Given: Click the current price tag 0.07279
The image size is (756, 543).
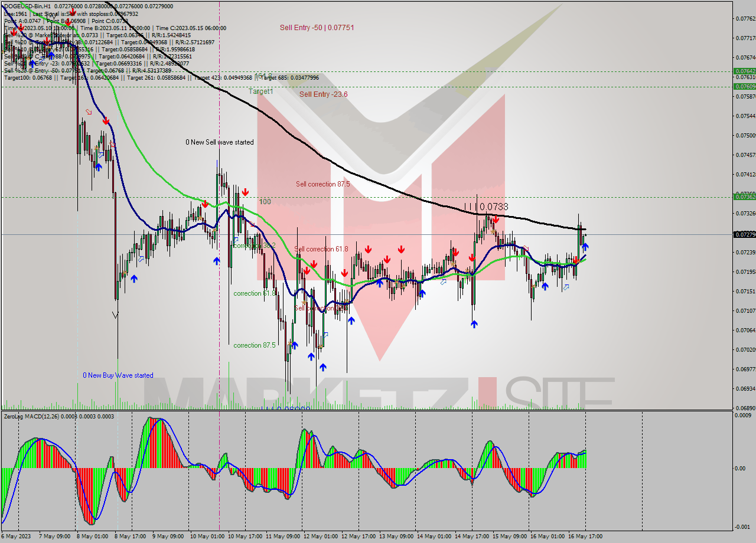Looking at the screenshot, I should (744, 234).
